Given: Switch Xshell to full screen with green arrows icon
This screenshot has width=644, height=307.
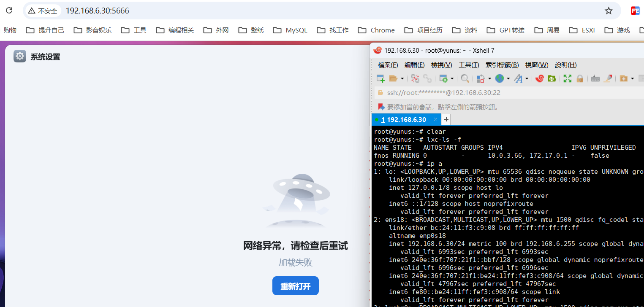Looking at the screenshot, I should (x=568, y=78).
